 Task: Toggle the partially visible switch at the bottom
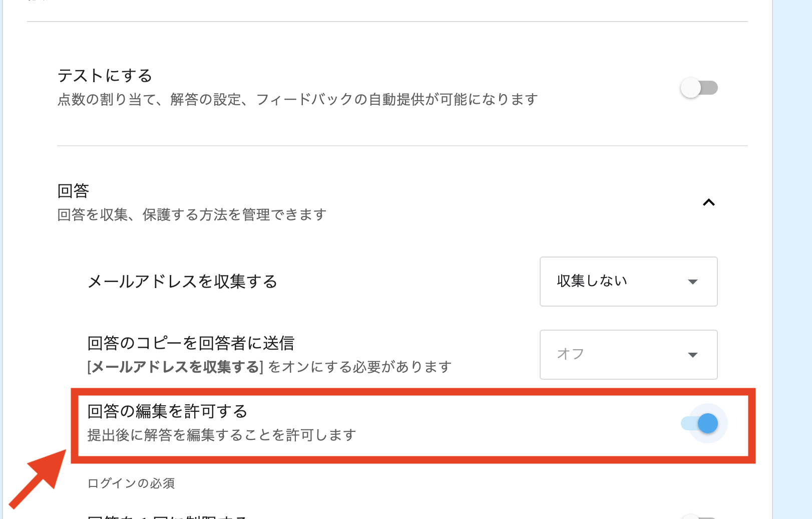[x=699, y=516]
